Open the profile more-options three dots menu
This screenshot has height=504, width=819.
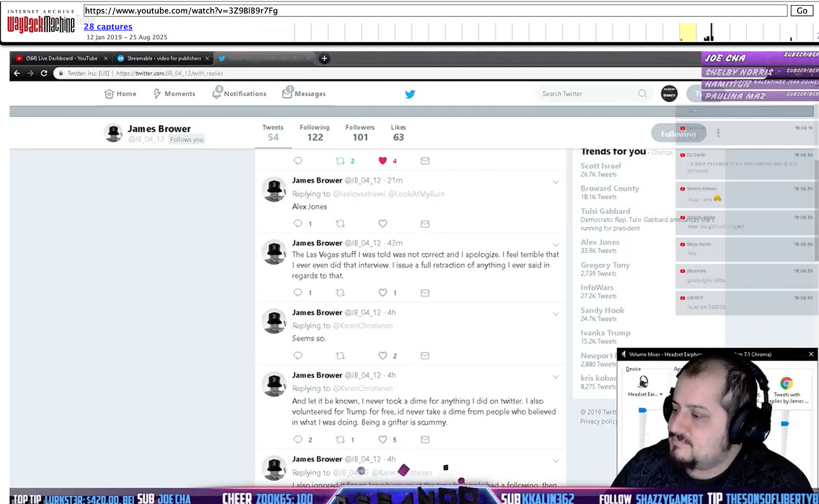point(718,133)
